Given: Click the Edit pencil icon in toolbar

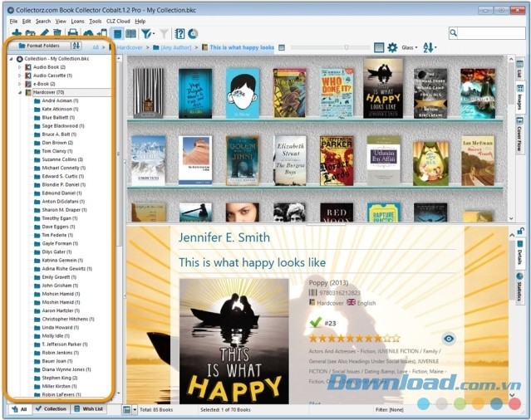Looking at the screenshot, I should point(44,33).
